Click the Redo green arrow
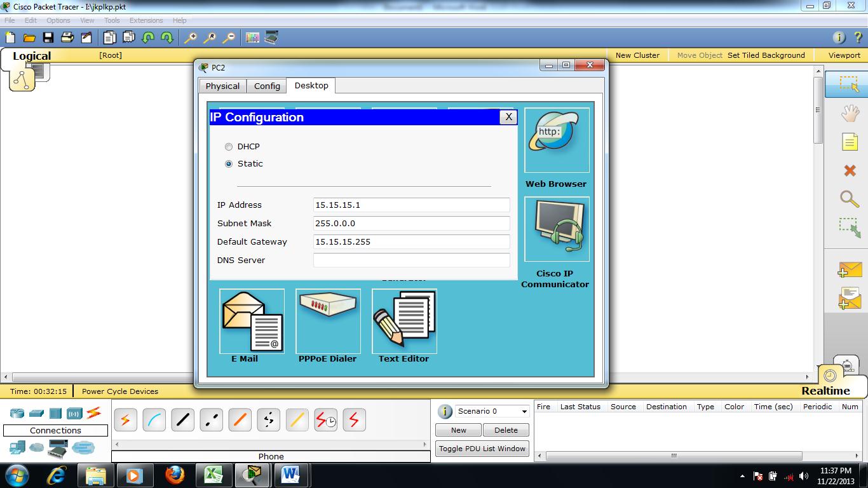This screenshot has width=868, height=488. (167, 37)
